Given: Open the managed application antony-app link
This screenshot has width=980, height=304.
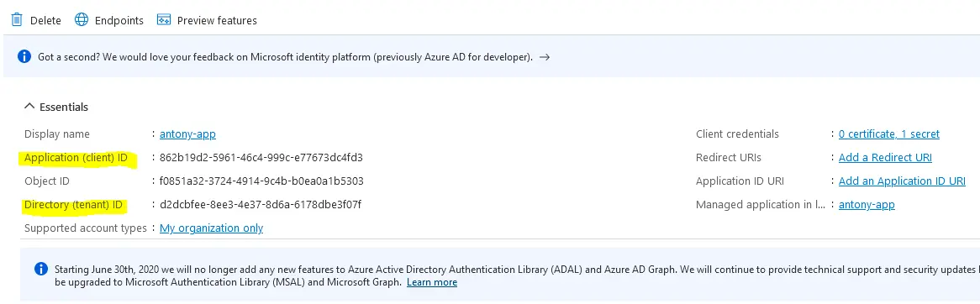Looking at the screenshot, I should pos(867,205).
